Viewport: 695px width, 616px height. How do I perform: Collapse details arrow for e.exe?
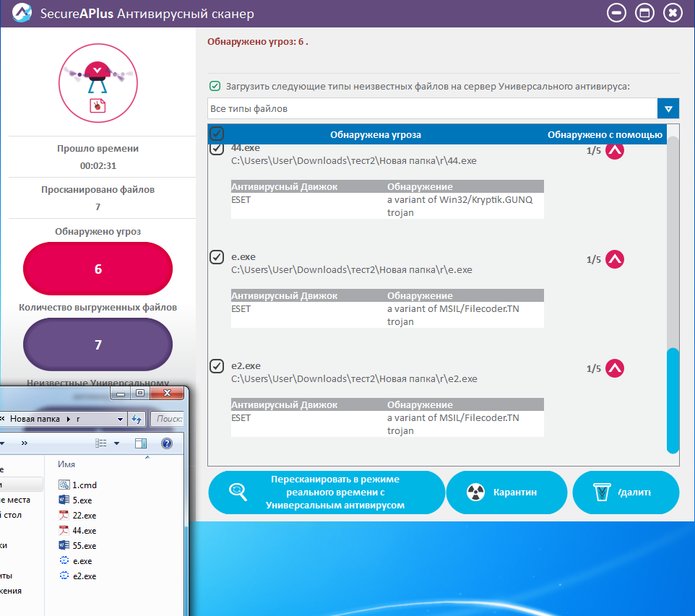(x=615, y=259)
